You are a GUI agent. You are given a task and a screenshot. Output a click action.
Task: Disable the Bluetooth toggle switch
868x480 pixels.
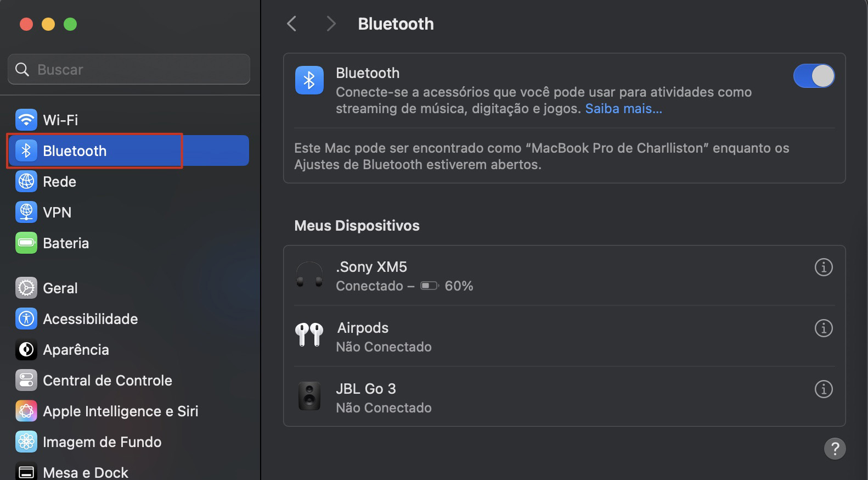pyautogui.click(x=814, y=76)
